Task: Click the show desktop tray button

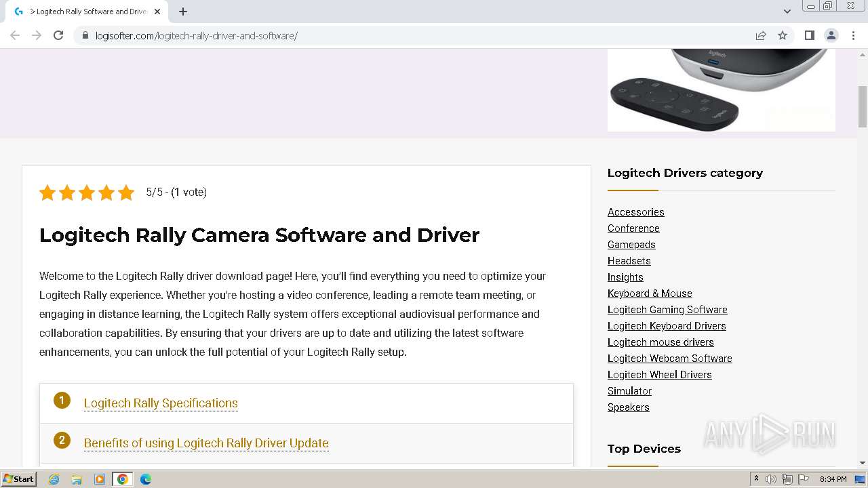Action: 861,479
